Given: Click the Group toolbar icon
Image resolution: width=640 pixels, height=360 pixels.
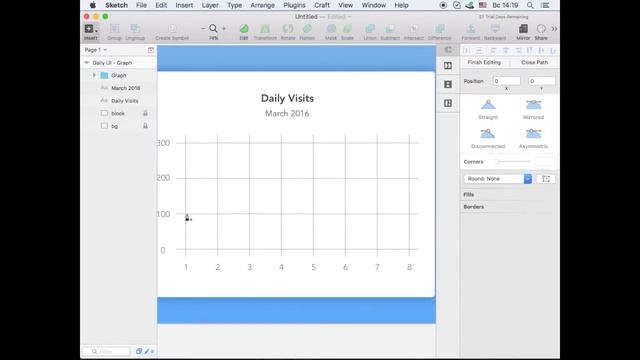Looking at the screenshot, I should pyautogui.click(x=115, y=29).
